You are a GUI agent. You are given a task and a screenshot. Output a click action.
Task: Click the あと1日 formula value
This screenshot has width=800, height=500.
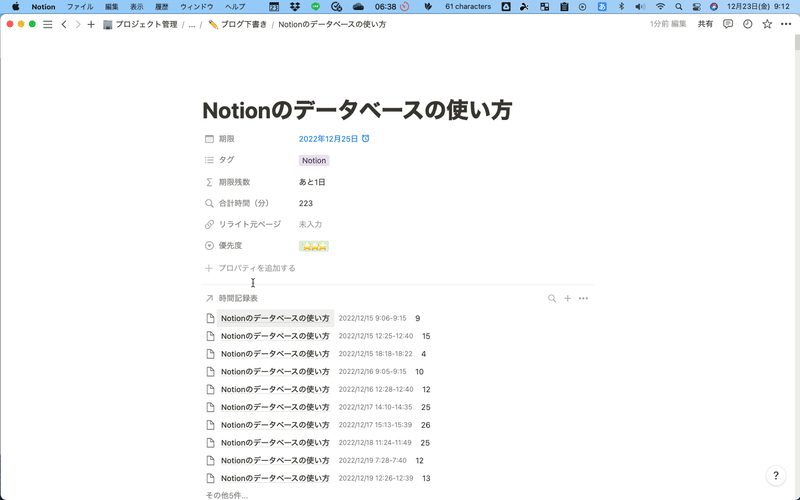pyautogui.click(x=312, y=182)
